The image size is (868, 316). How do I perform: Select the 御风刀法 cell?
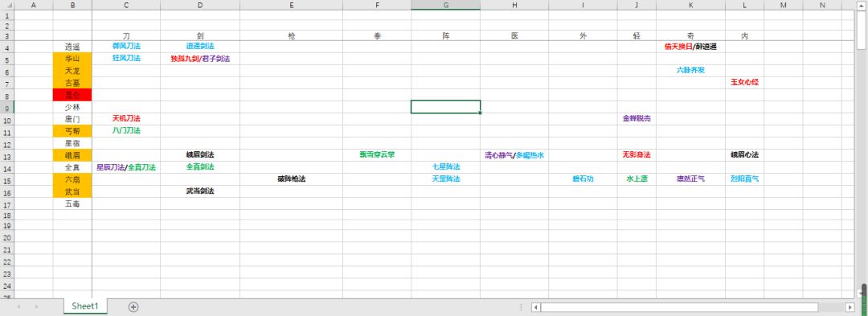click(126, 47)
